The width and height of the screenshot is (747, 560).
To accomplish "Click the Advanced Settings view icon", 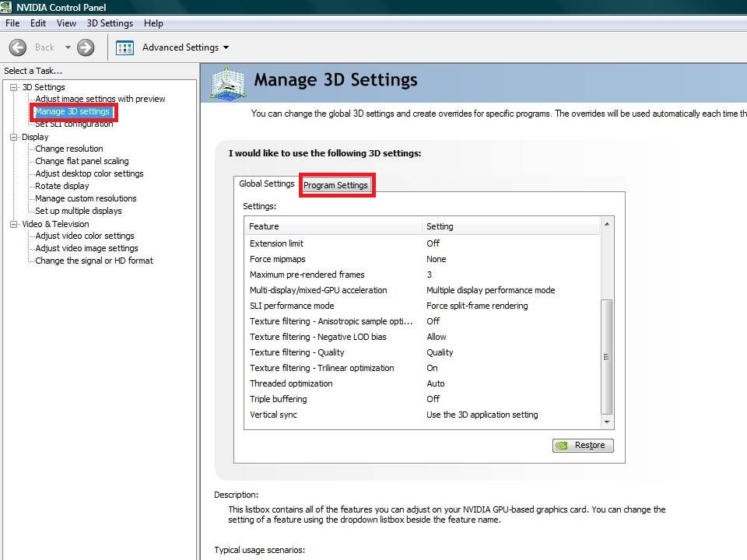I will coord(124,47).
